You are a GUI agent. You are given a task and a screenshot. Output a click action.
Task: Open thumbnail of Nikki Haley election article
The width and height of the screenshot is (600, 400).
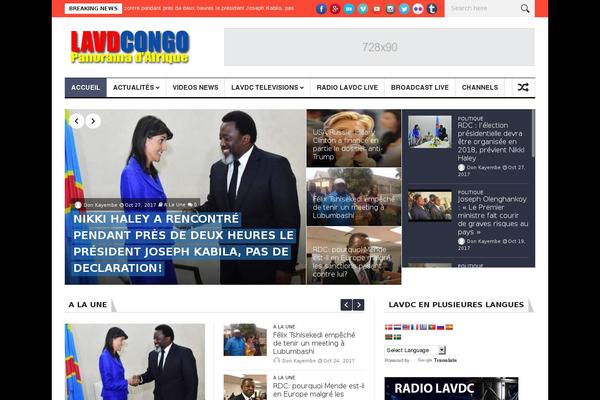coord(430,132)
